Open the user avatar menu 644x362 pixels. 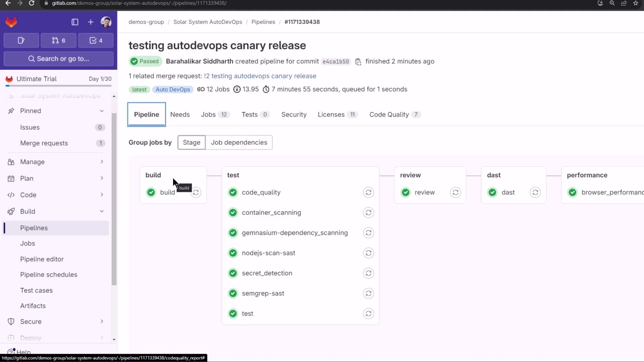106,22
